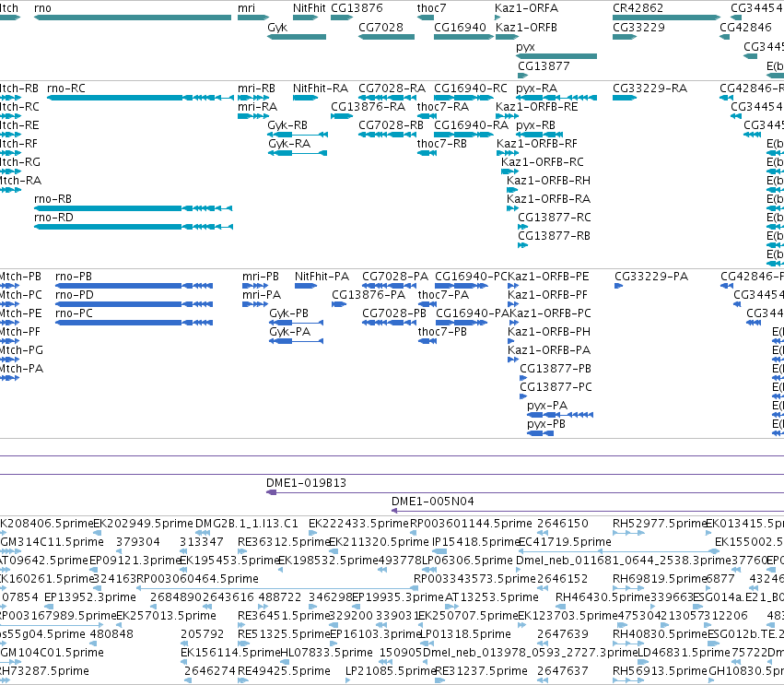
Task: Click the CG13877-PB protein label
Action: [x=556, y=370]
